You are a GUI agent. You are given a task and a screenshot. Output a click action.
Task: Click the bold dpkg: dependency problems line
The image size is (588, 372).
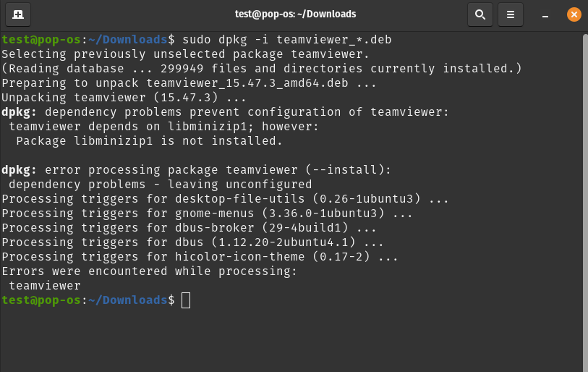tap(225, 112)
